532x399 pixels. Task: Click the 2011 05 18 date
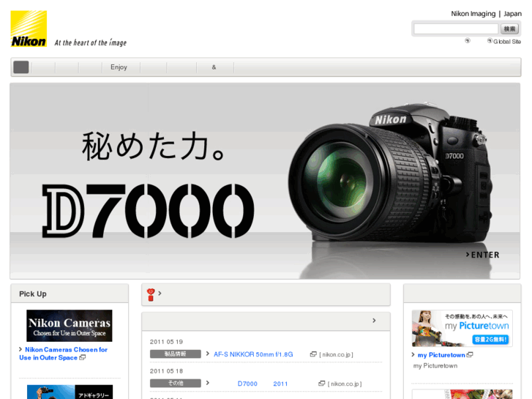(166, 371)
